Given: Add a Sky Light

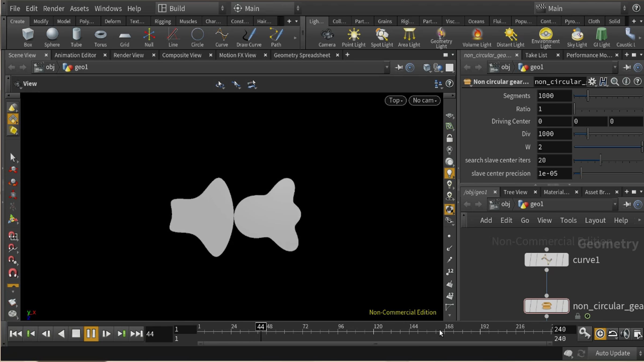Looking at the screenshot, I should pos(577,38).
